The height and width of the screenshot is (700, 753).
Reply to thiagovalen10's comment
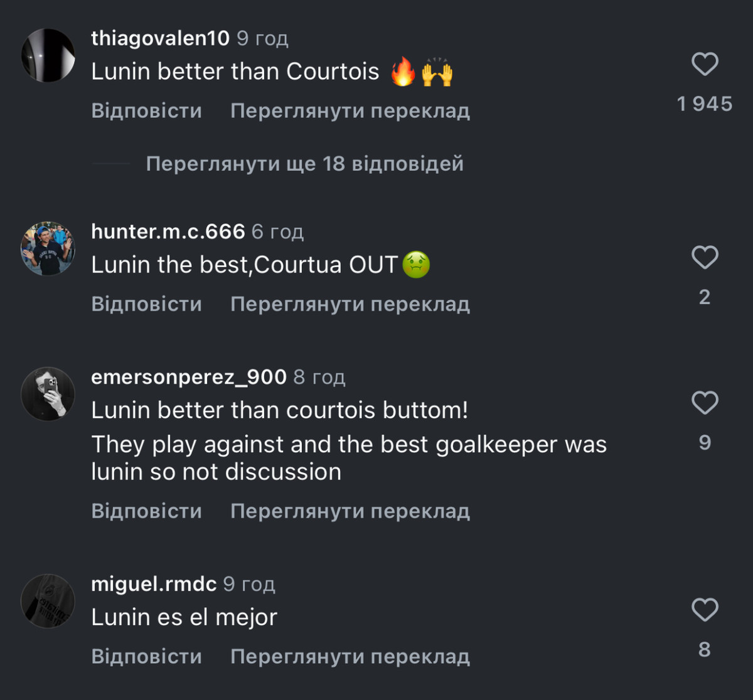coord(146,111)
